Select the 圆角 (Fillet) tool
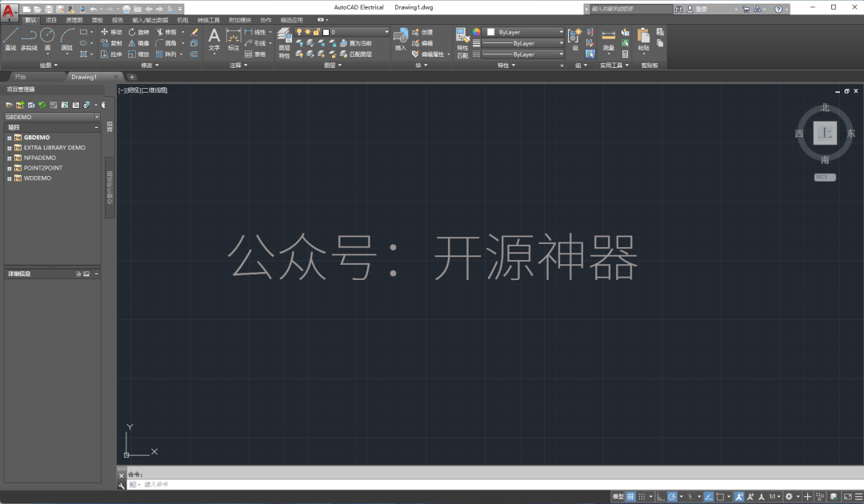 click(x=166, y=43)
